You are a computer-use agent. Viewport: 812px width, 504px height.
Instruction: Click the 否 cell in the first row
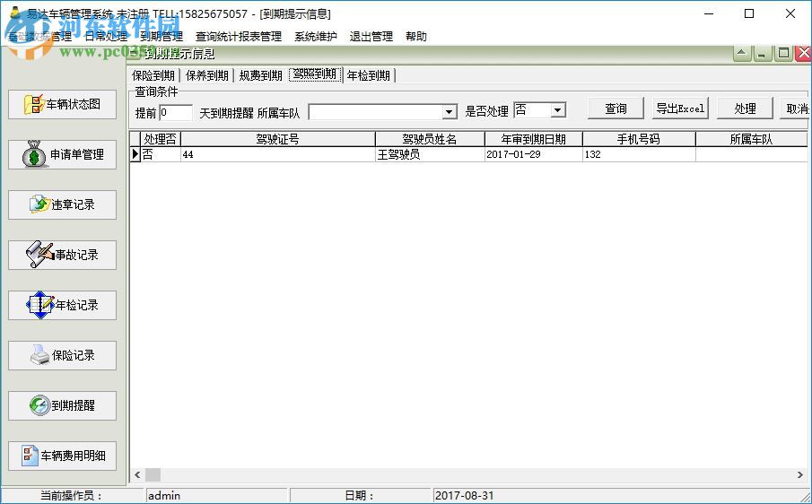coord(161,154)
